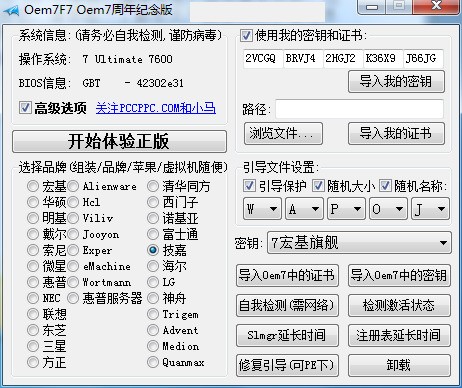The width and height of the screenshot is (462, 388).
Task: Select the 诺基亚 radio button
Action: click(153, 218)
